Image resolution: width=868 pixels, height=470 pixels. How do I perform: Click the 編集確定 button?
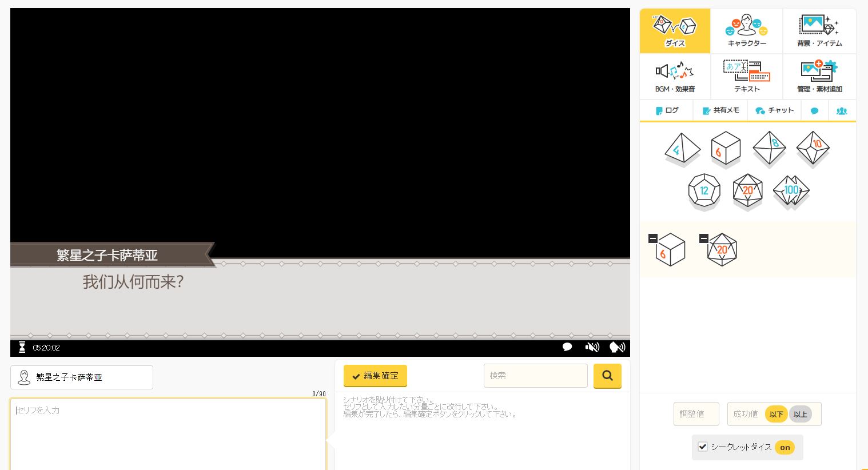pyautogui.click(x=375, y=376)
